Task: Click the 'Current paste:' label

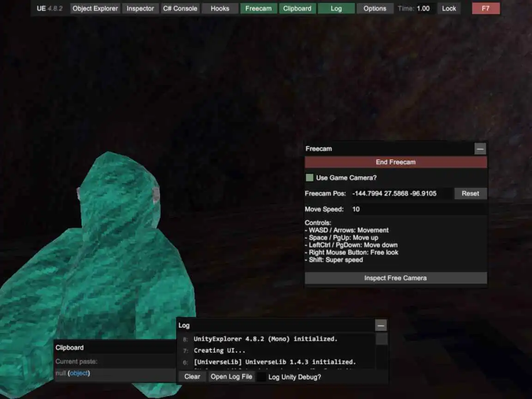Action: (76, 362)
